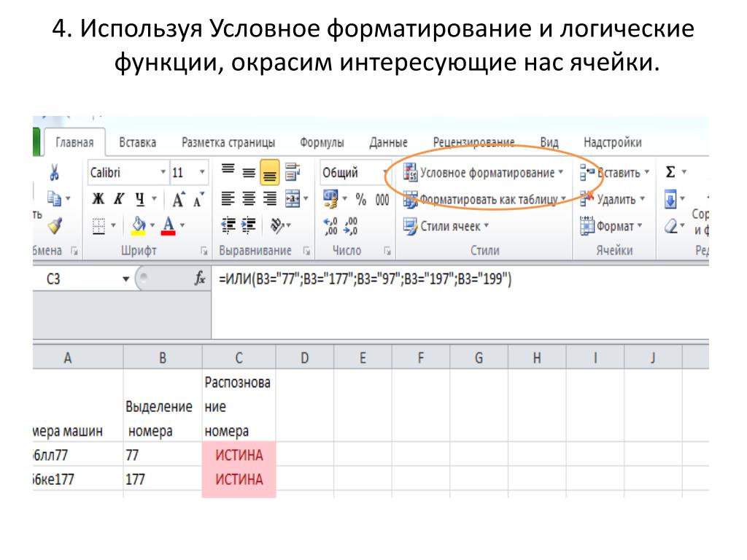Click accounting number format icon
The height and width of the screenshot is (560, 747).
tap(330, 199)
